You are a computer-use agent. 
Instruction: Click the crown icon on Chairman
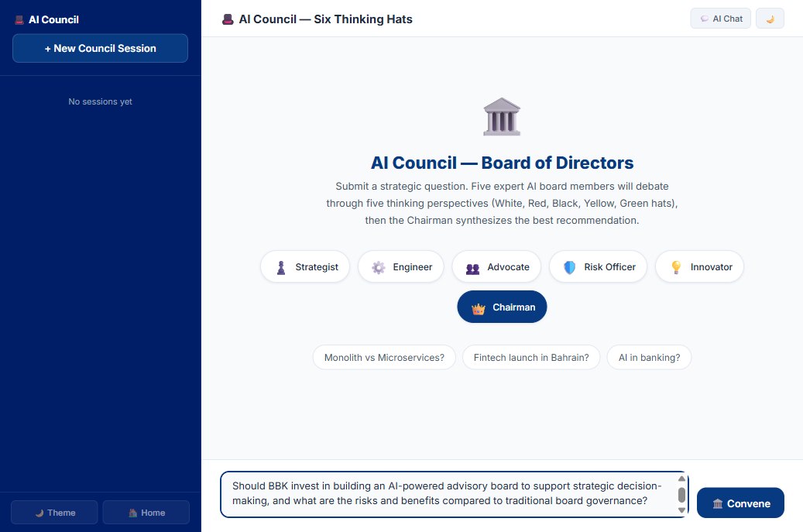[479, 309]
